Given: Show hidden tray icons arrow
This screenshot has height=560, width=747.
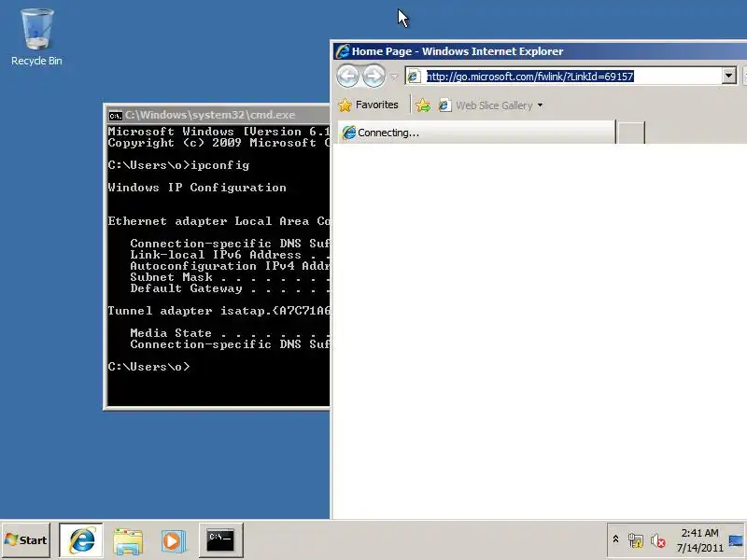Looking at the screenshot, I should point(615,539).
